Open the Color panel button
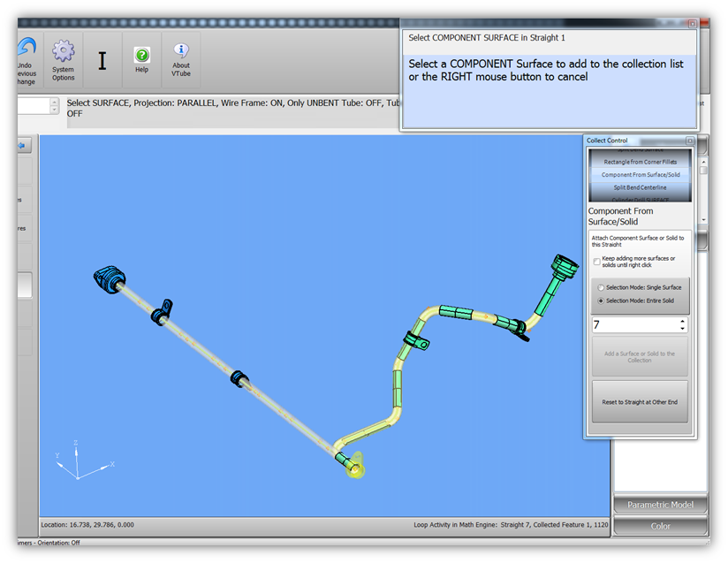The image size is (728, 563). 660,526
